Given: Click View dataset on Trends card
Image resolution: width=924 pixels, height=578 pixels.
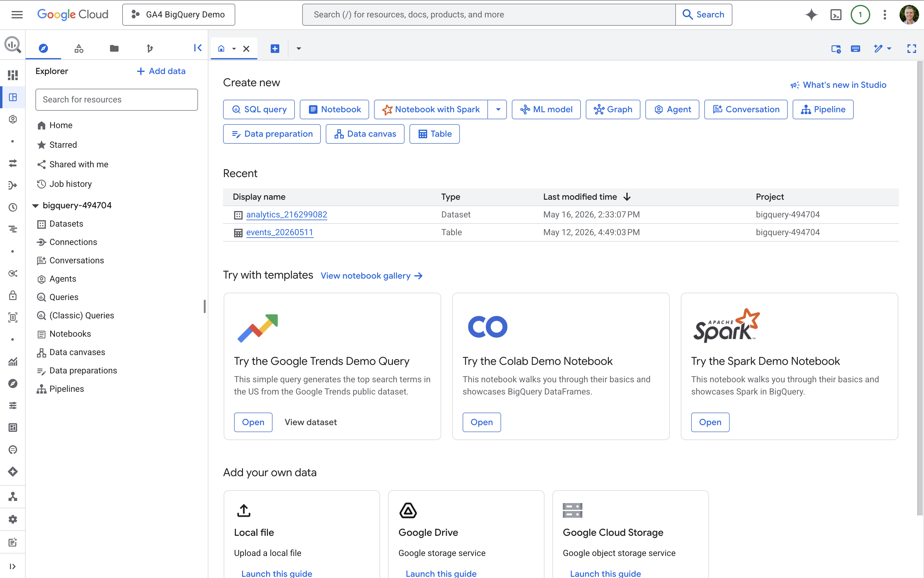Looking at the screenshot, I should click(310, 422).
